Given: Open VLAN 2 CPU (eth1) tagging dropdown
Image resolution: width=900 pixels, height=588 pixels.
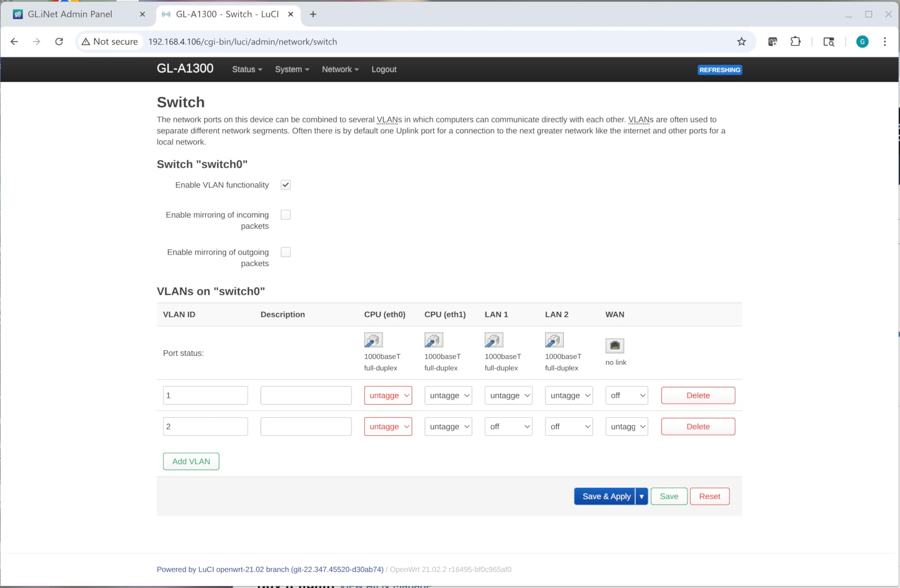Looking at the screenshot, I should pos(448,426).
